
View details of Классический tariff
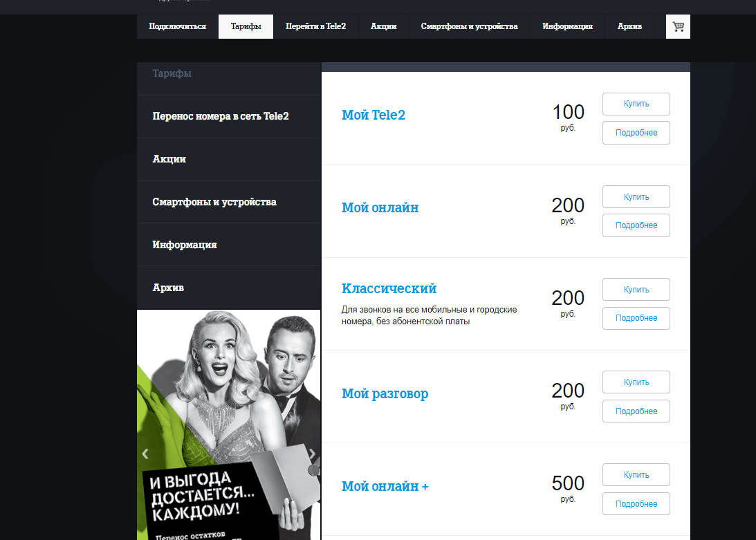coord(636,318)
